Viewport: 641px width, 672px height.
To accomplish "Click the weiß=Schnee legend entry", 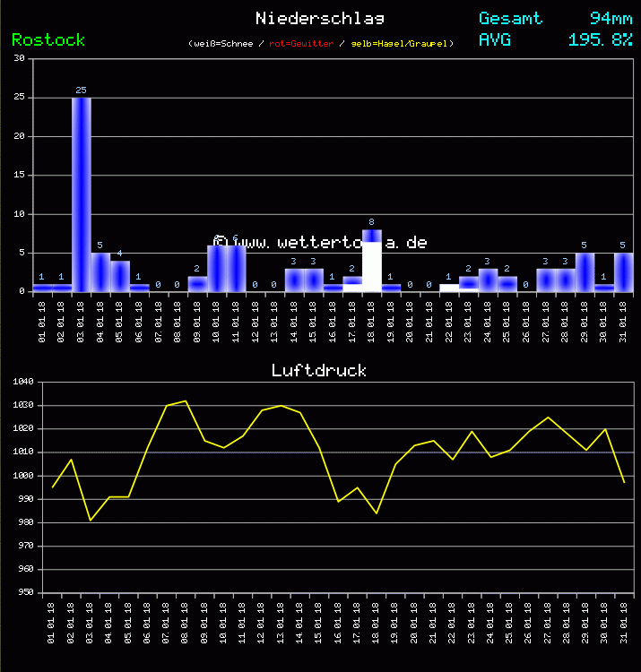I will (x=221, y=43).
